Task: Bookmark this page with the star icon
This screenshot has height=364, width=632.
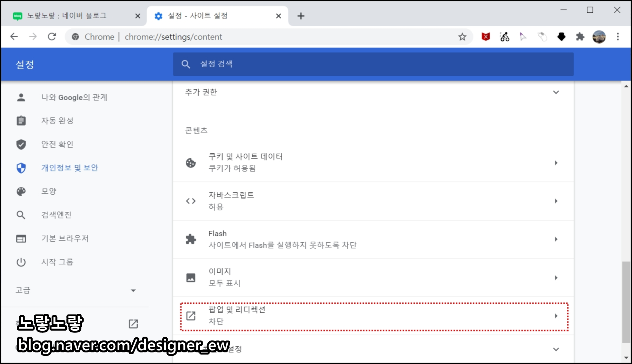Action: pyautogui.click(x=462, y=36)
